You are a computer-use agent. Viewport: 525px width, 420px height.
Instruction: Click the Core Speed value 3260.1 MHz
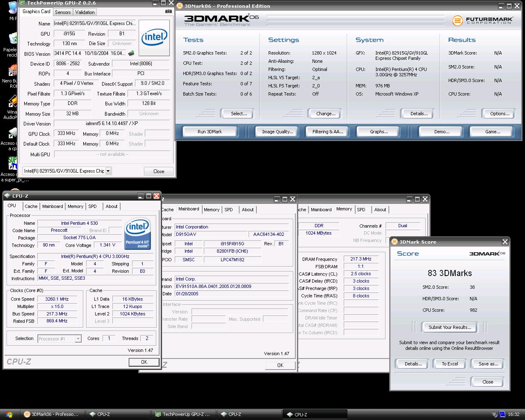coord(57,299)
